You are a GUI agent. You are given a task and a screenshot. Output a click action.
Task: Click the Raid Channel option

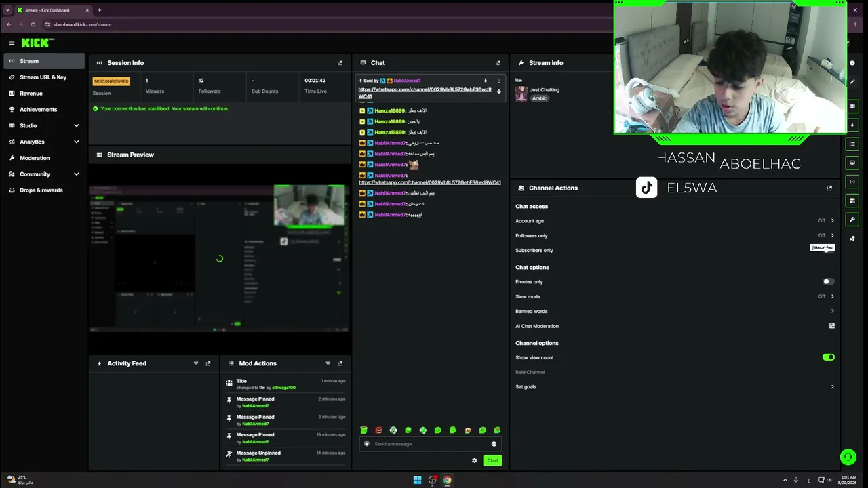[x=530, y=372]
